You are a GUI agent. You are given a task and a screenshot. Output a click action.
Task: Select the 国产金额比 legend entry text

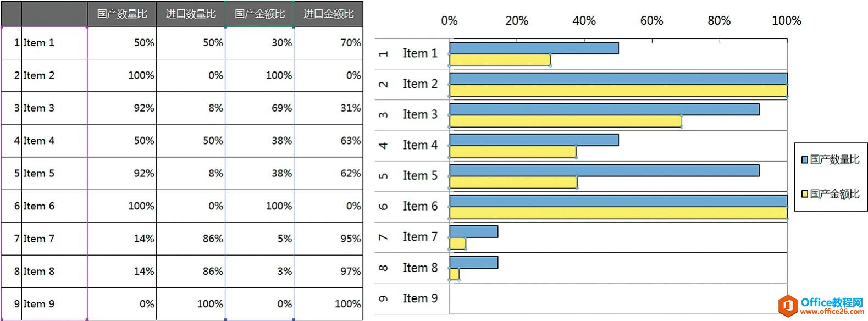point(834,194)
